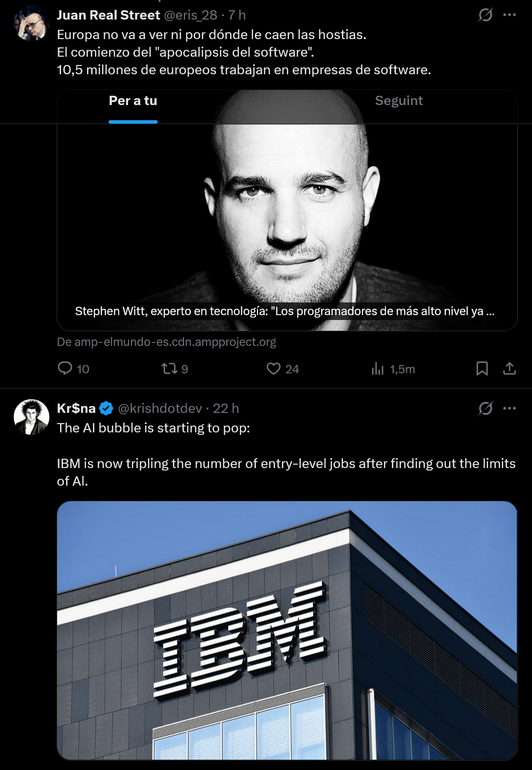
Task: Repost the Juan Real Street tweet
Action: click(170, 368)
